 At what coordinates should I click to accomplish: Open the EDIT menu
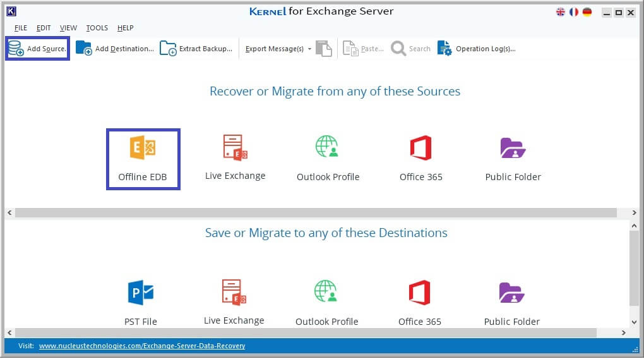point(44,28)
